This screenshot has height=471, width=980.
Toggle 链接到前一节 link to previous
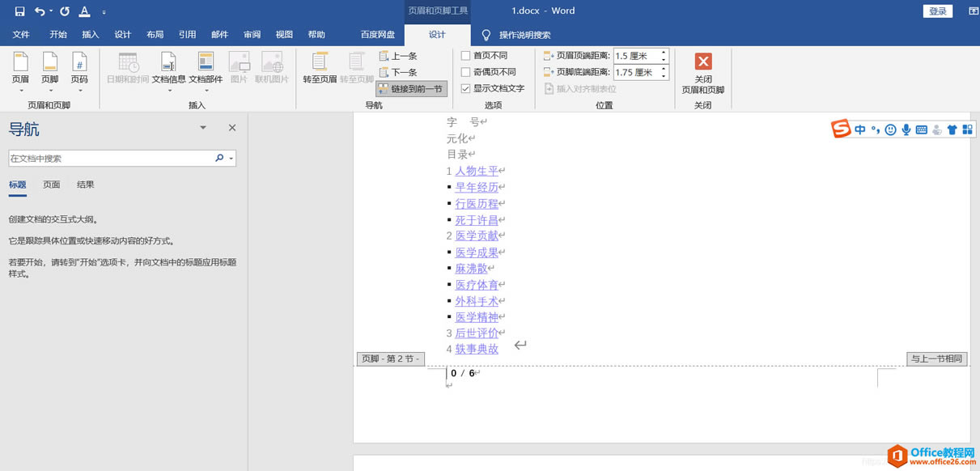click(x=411, y=89)
